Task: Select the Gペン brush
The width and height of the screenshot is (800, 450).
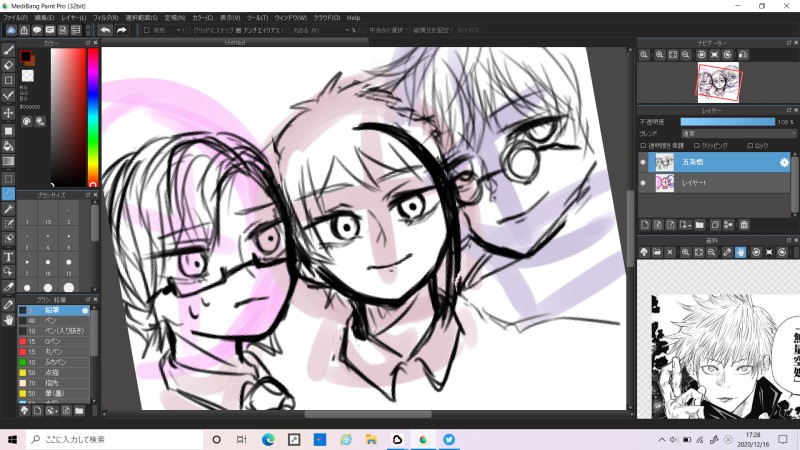Action: [x=54, y=341]
